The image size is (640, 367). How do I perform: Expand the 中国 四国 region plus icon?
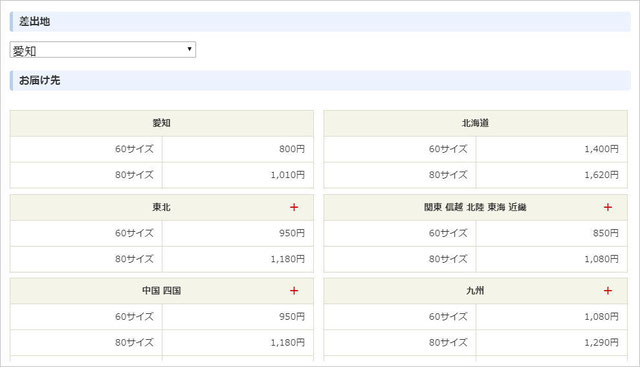[x=294, y=291]
